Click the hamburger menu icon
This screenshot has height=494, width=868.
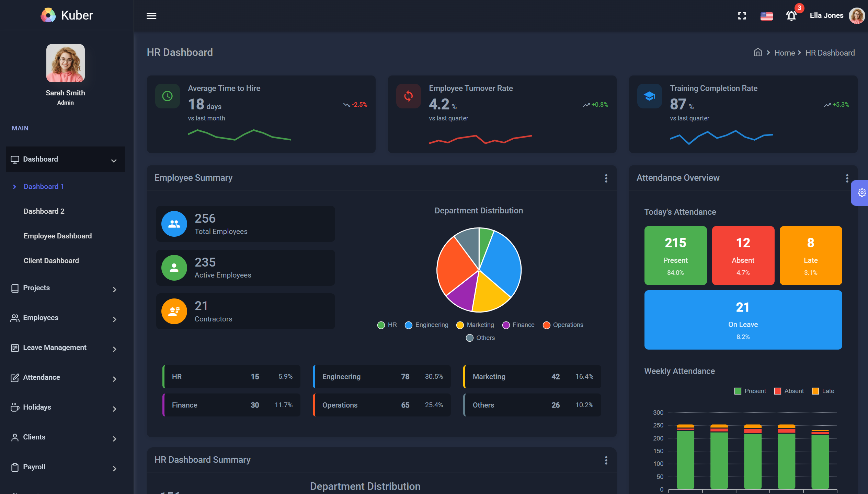pos(151,16)
